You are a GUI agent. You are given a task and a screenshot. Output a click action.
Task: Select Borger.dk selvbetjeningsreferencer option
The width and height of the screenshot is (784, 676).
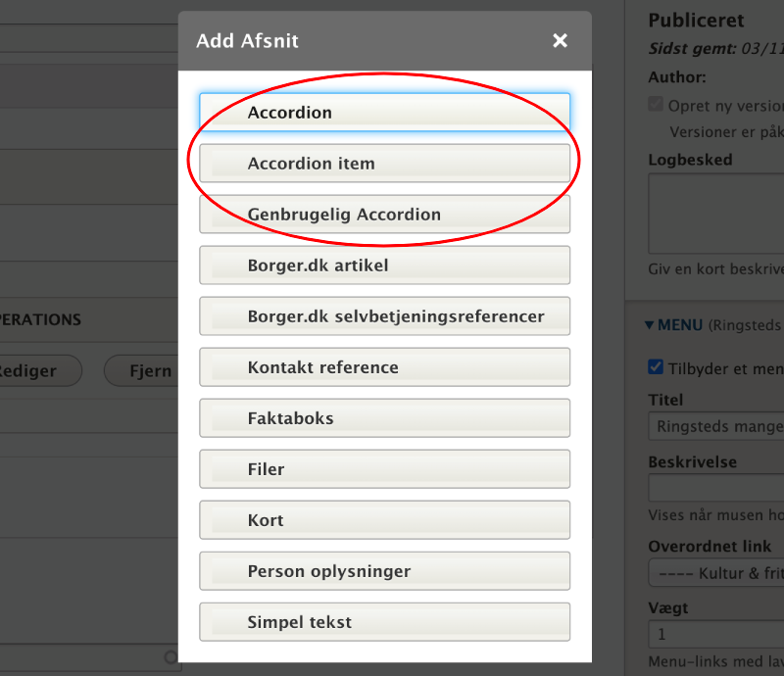pos(384,316)
